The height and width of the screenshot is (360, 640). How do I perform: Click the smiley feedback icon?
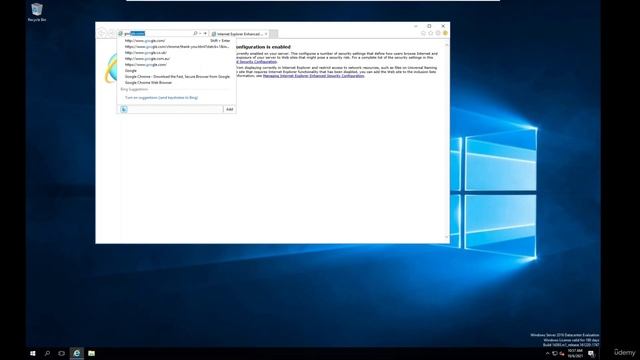click(445, 33)
